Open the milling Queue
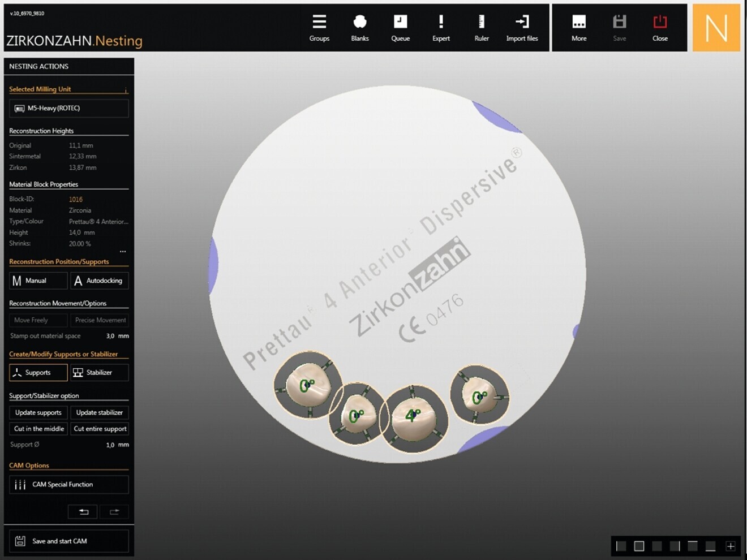Image resolution: width=747 pixels, height=560 pixels. click(x=400, y=28)
